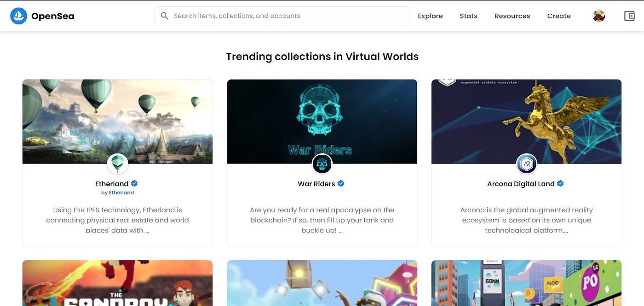Open the War Riders collection title
Image resolution: width=644 pixels, height=306 pixels.
[316, 184]
